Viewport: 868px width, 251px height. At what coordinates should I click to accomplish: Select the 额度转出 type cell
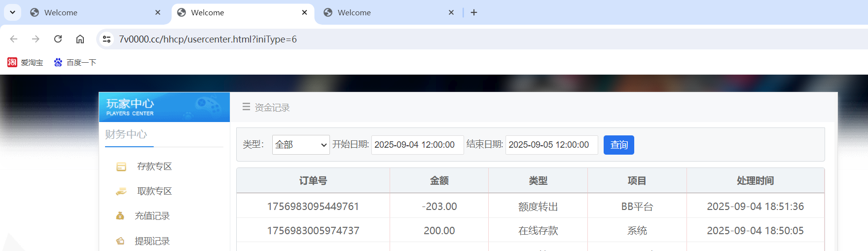[x=538, y=207]
